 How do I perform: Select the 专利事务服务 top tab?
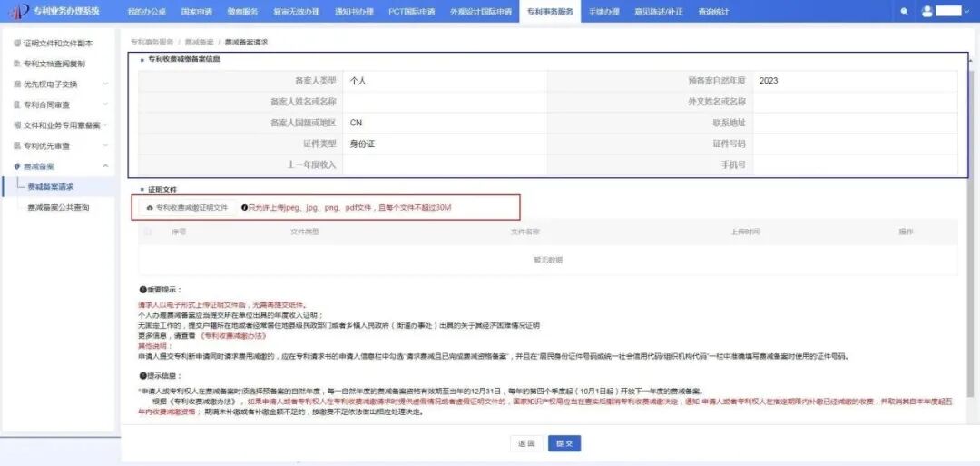click(x=550, y=11)
